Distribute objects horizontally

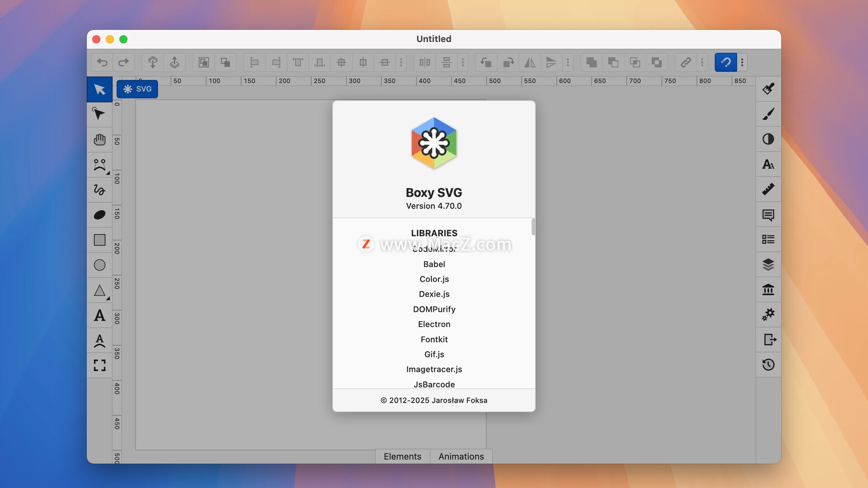pyautogui.click(x=425, y=62)
